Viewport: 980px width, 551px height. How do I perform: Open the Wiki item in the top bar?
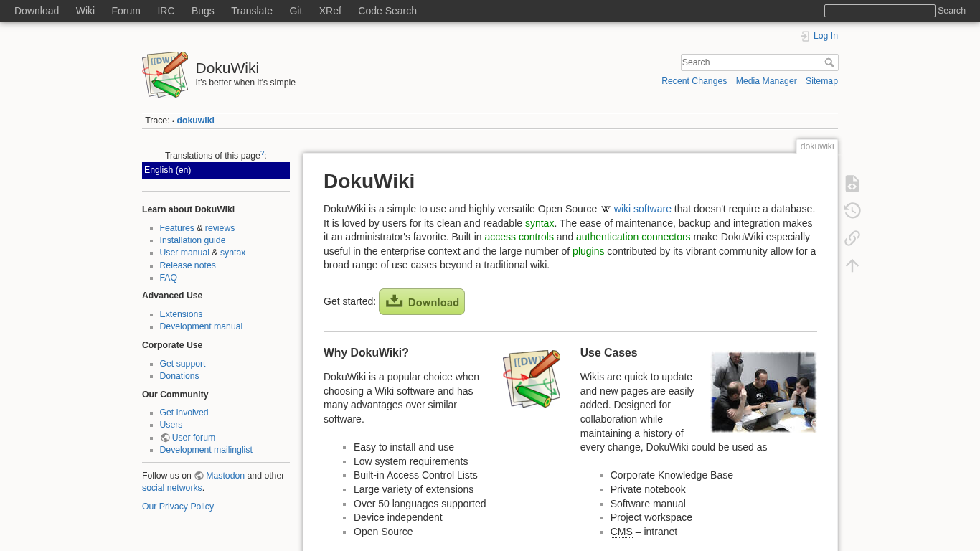click(x=85, y=11)
